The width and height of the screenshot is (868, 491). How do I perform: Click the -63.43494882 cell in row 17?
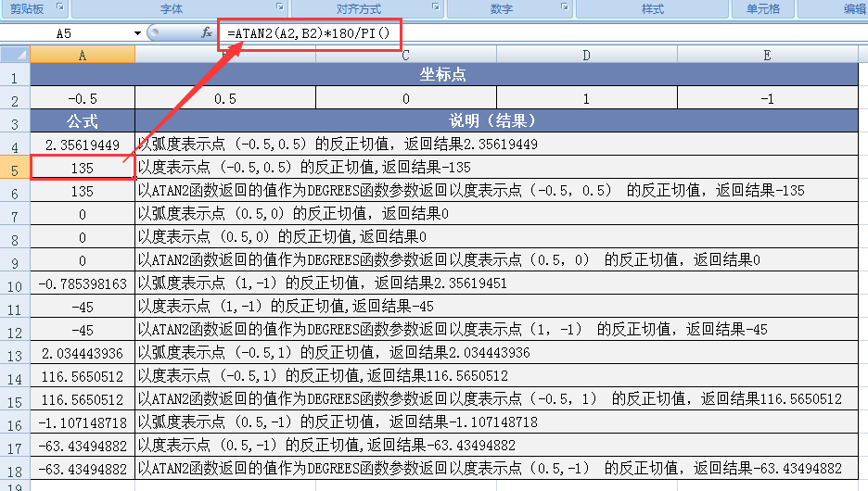tap(83, 447)
